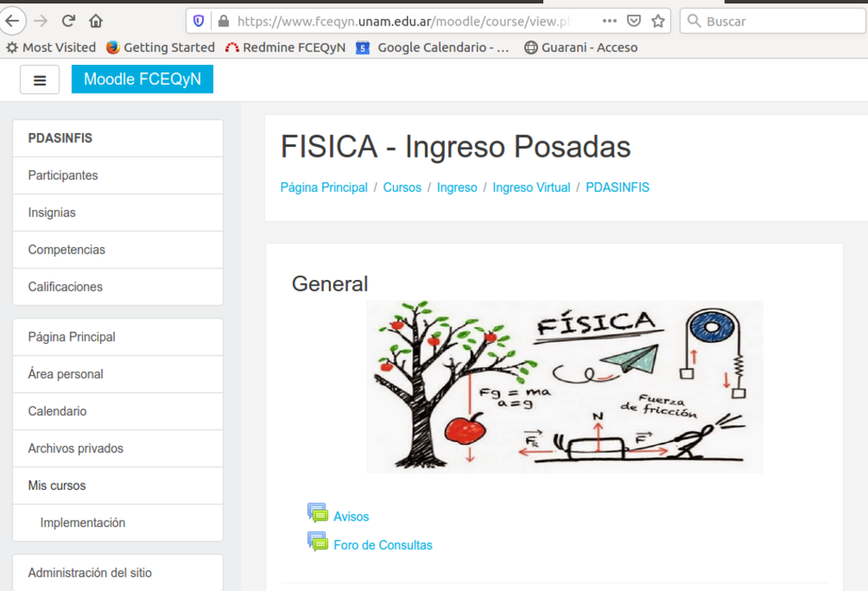Click the Moodle FCEQyN brand button
The height and width of the screenshot is (591, 868).
(142, 79)
